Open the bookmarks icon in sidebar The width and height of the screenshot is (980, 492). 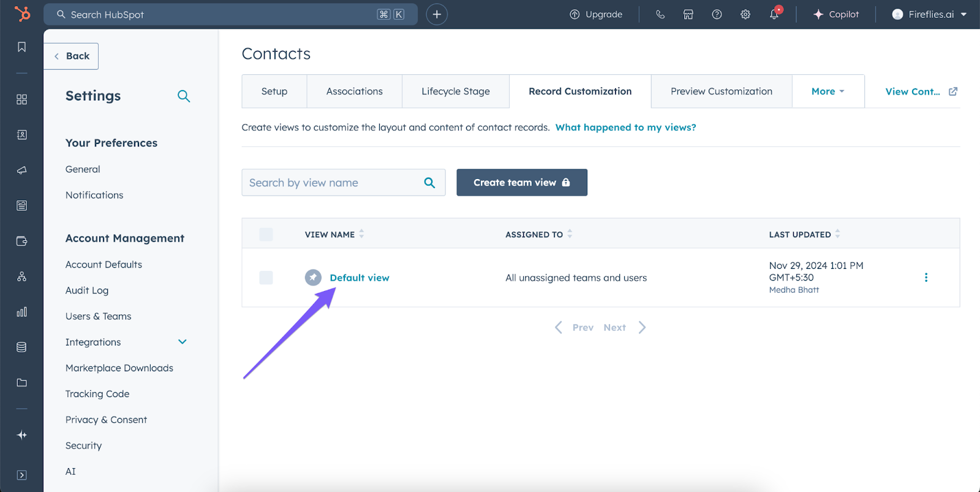point(22,47)
